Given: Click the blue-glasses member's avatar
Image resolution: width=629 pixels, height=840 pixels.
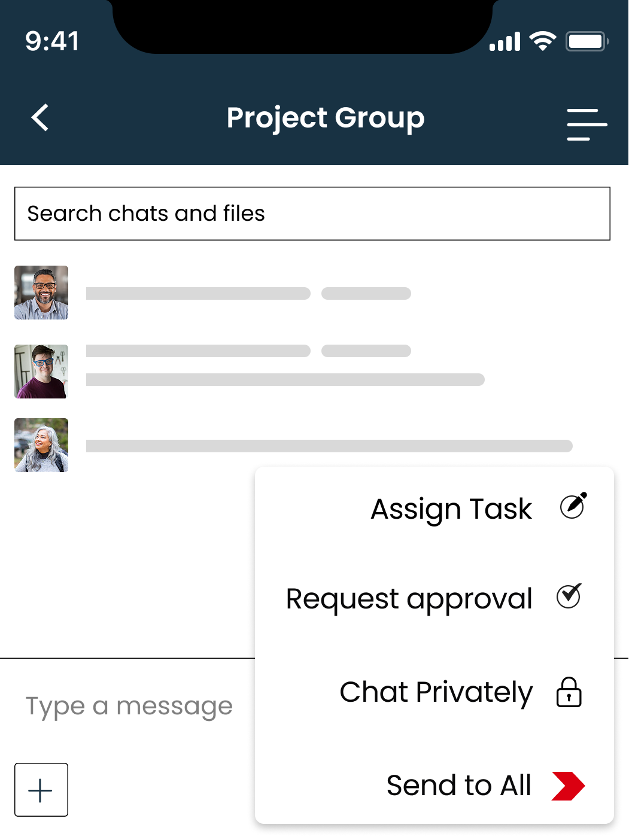Looking at the screenshot, I should pos(41,372).
